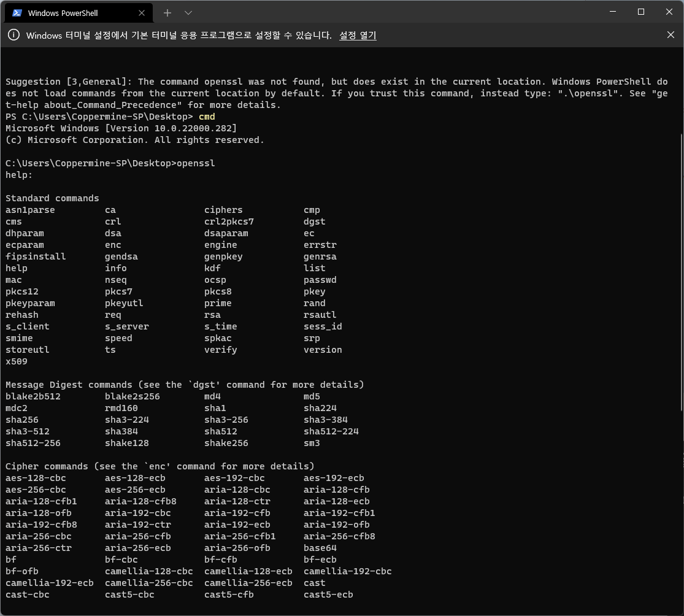Click the 'aes-256-ecb' cipher text
The height and width of the screenshot is (616, 684).
tap(135, 490)
